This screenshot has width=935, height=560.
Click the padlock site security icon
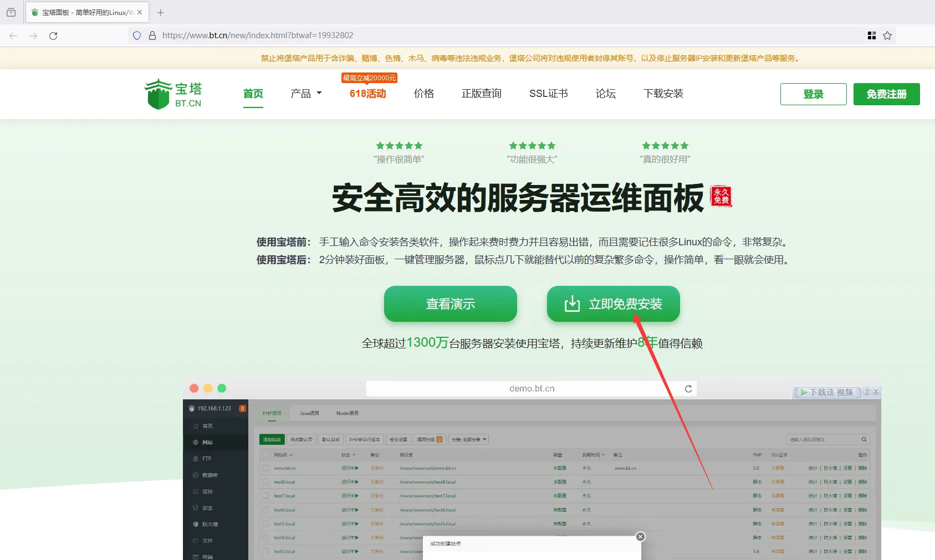152,35
